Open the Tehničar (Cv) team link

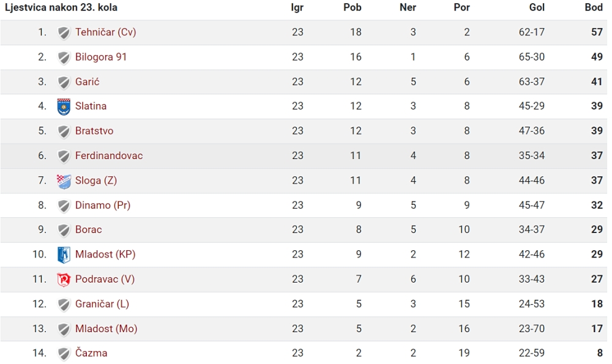tap(105, 32)
